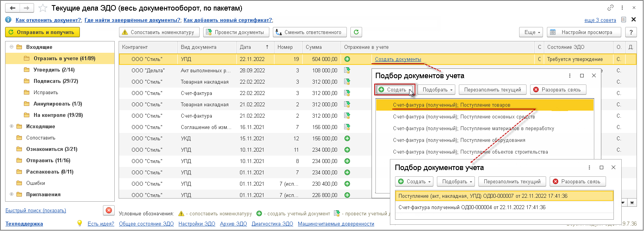Expand the Исходящие folder node
Screen dimensions: 644x231
(x=12, y=126)
